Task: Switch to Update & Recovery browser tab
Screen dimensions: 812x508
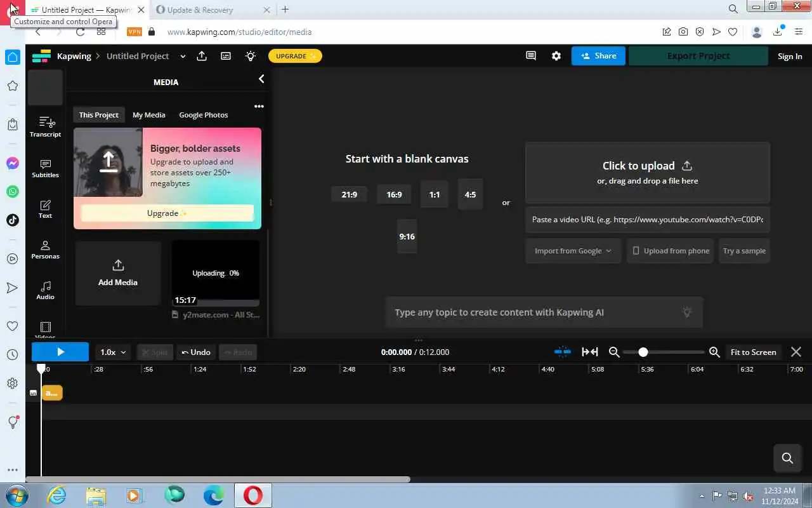Action: point(213,10)
